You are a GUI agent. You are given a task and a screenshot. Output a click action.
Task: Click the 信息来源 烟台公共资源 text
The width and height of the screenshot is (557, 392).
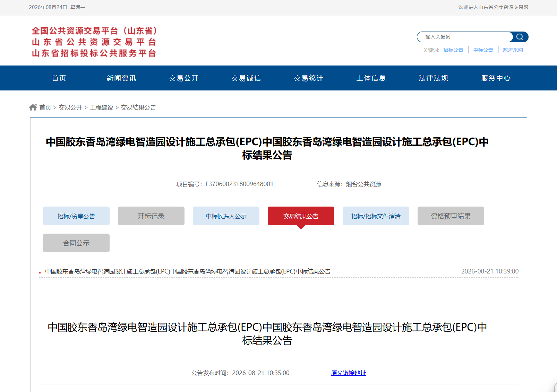point(349,184)
